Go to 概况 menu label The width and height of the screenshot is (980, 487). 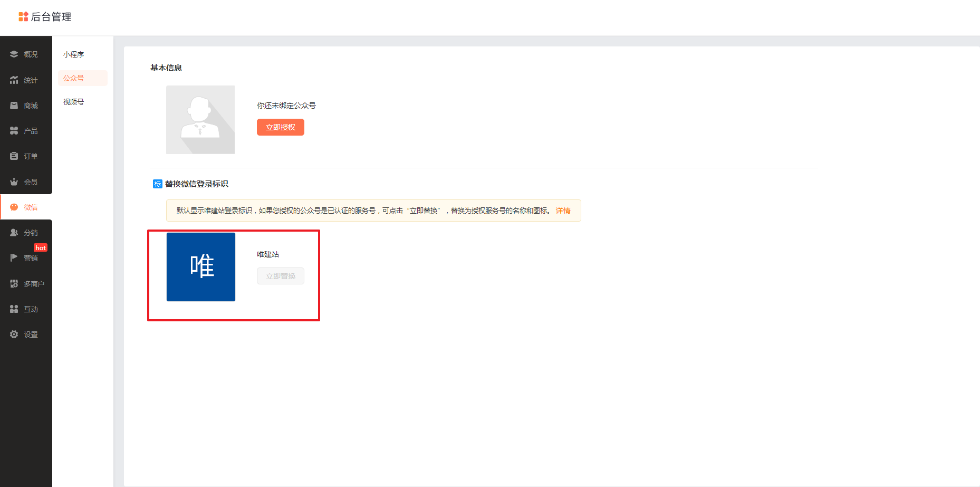[x=31, y=54]
